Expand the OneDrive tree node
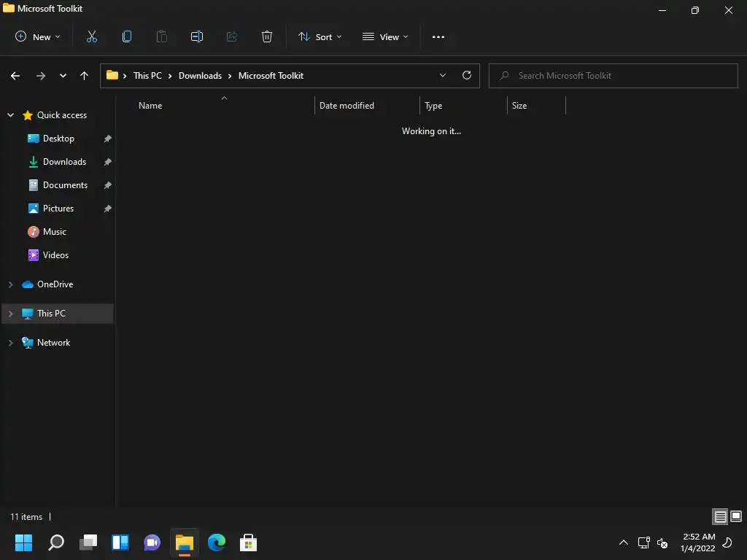 (10, 284)
